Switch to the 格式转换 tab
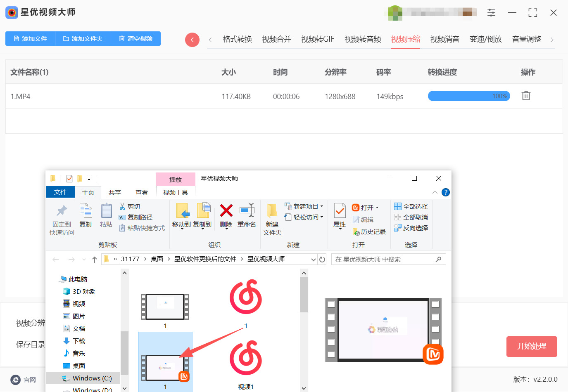 click(237, 39)
